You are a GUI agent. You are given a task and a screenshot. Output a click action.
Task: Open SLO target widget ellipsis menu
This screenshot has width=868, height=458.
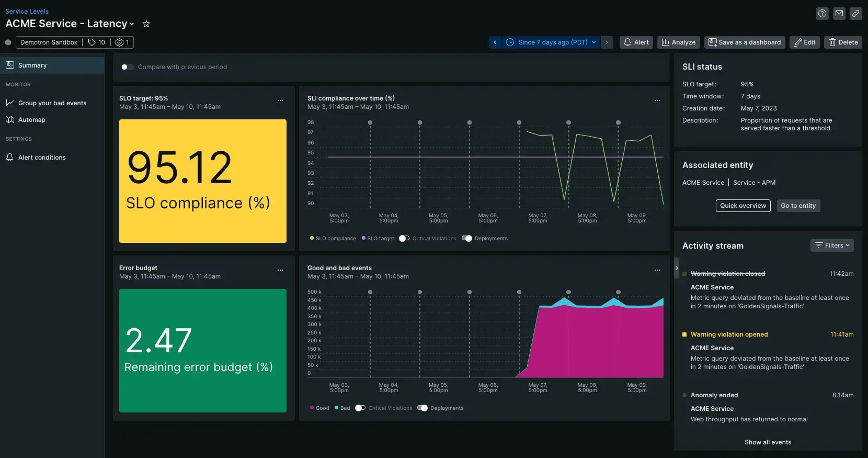pyautogui.click(x=280, y=100)
